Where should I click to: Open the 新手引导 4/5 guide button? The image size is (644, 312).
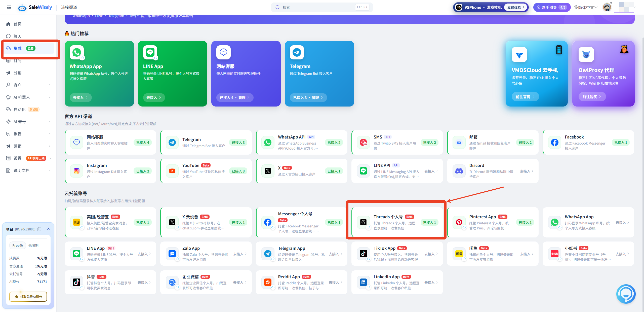552,7
